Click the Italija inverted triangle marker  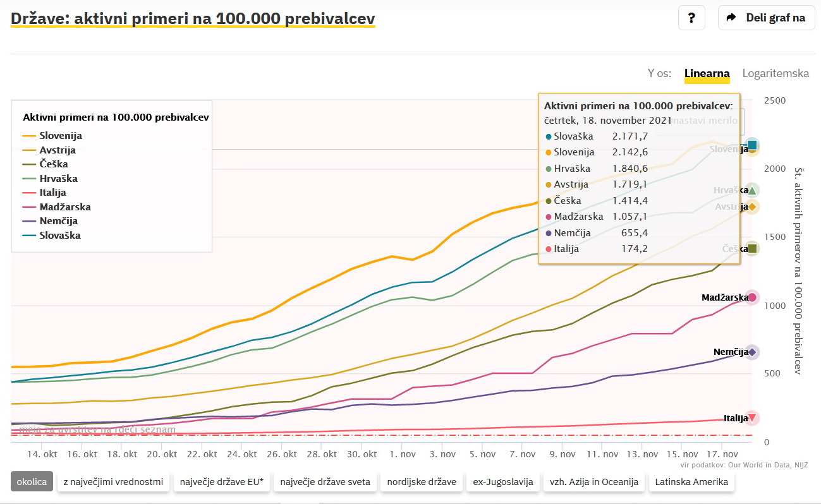[752, 417]
